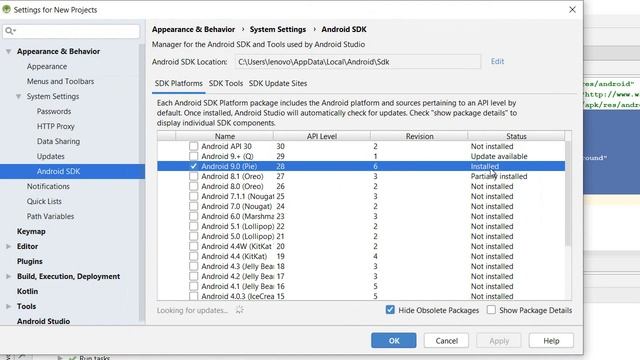Image resolution: width=640 pixels, height=360 pixels.
Task: Click the Cancel button
Action: coord(446,340)
